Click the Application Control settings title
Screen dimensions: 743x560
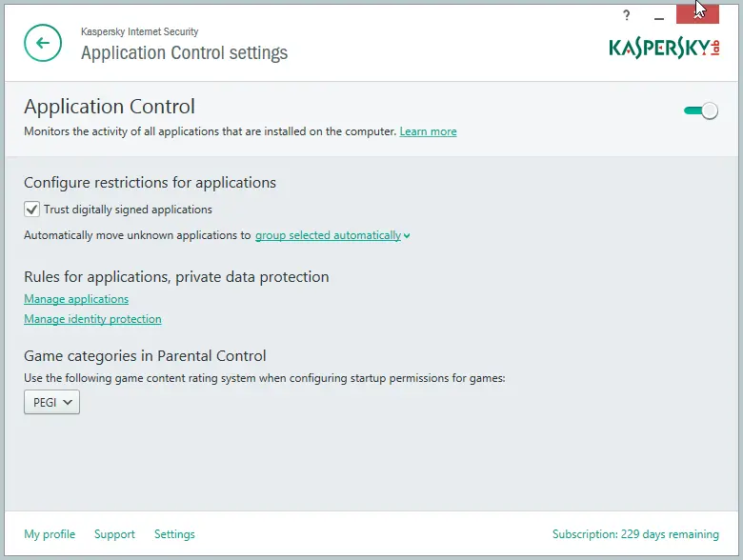(185, 52)
